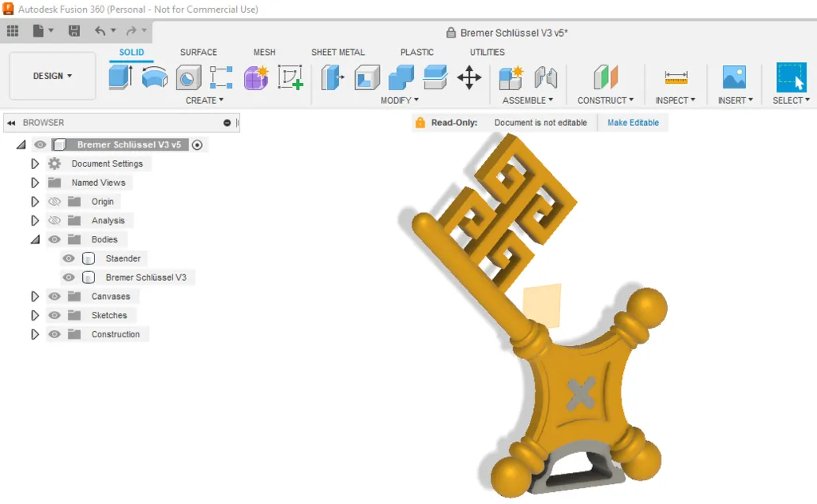817x504 pixels.
Task: Open the Measure tool under Inspect
Action: point(674,77)
